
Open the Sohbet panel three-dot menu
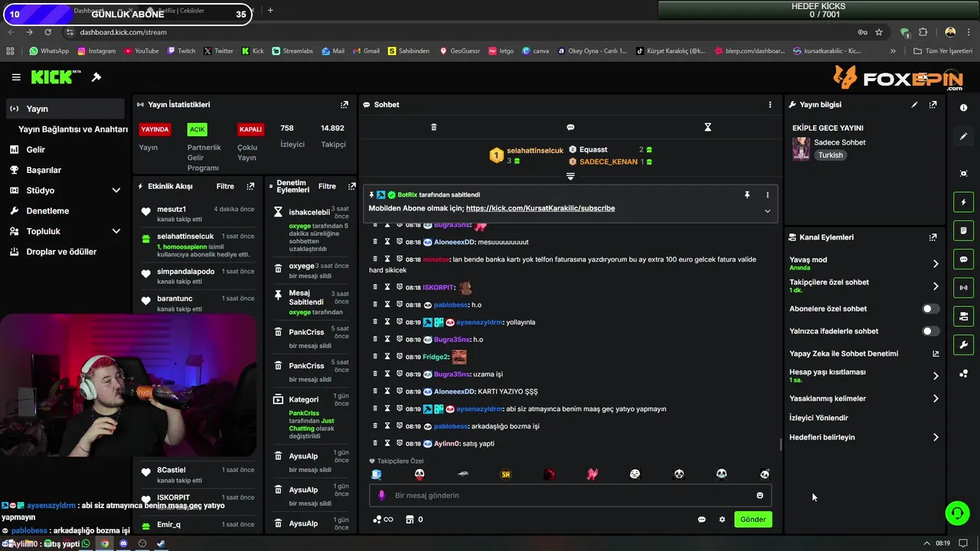tap(770, 105)
